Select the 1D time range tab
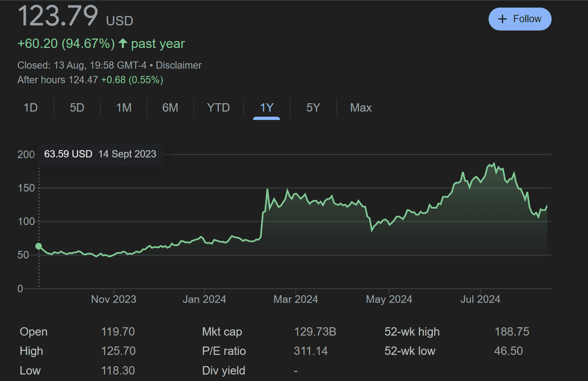Screen dimensions: 588x381 tap(31, 108)
